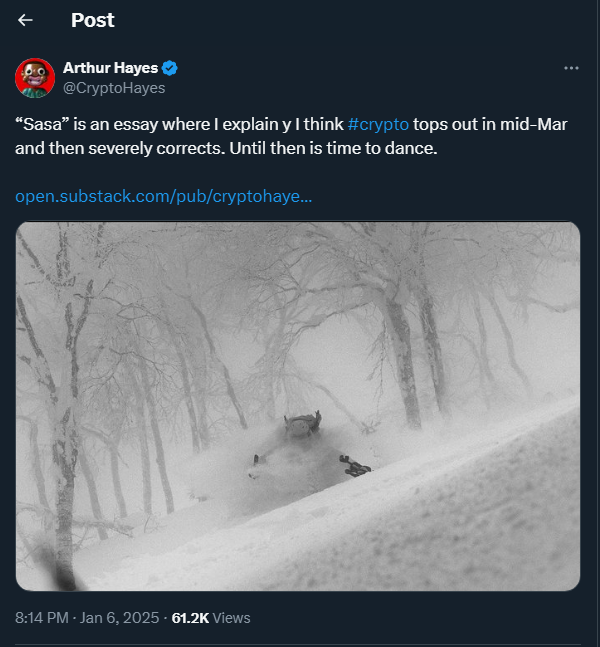Click the "Views" label

coord(232,618)
